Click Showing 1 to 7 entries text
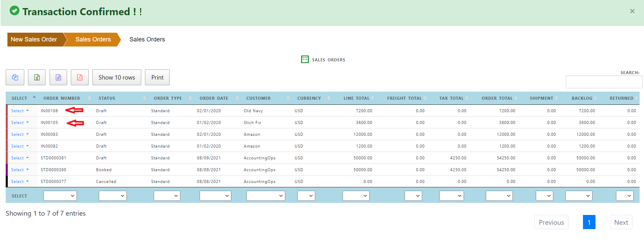This screenshot has height=250, width=644. point(46,213)
